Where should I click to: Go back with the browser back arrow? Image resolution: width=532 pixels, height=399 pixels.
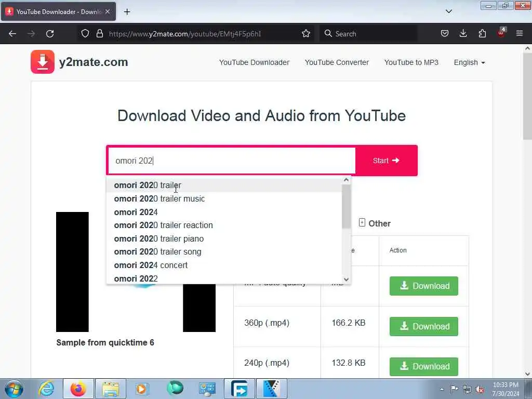pyautogui.click(x=12, y=34)
